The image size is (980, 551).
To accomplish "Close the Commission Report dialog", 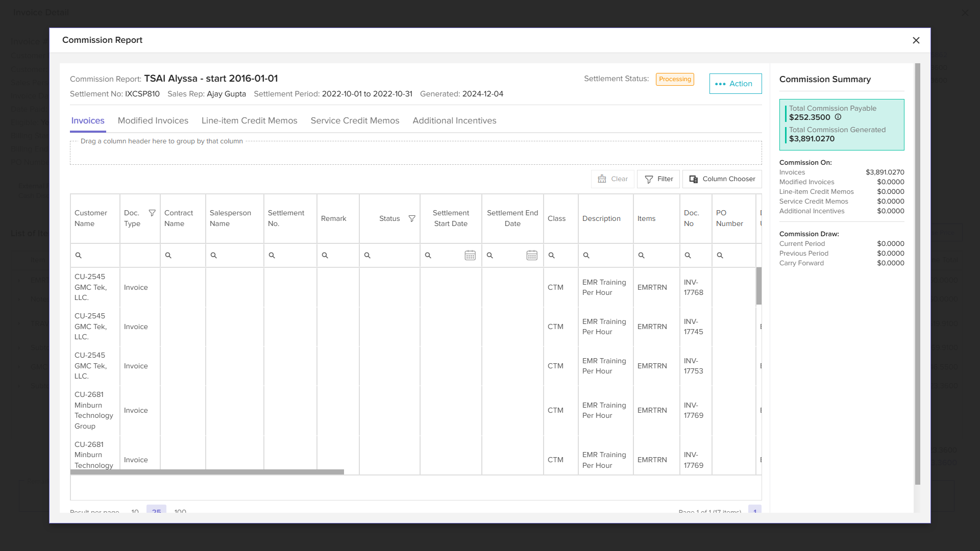I will [916, 40].
